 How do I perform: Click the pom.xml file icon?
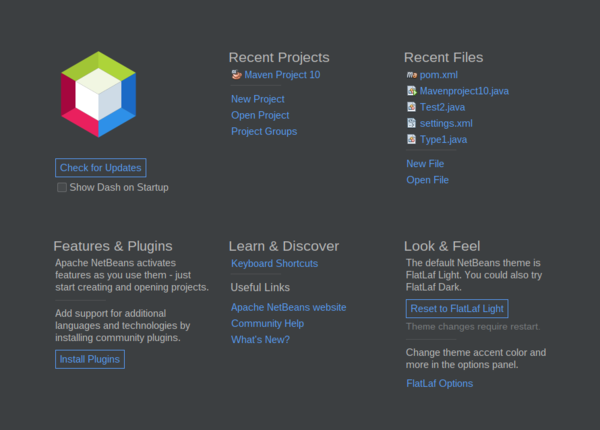(411, 75)
